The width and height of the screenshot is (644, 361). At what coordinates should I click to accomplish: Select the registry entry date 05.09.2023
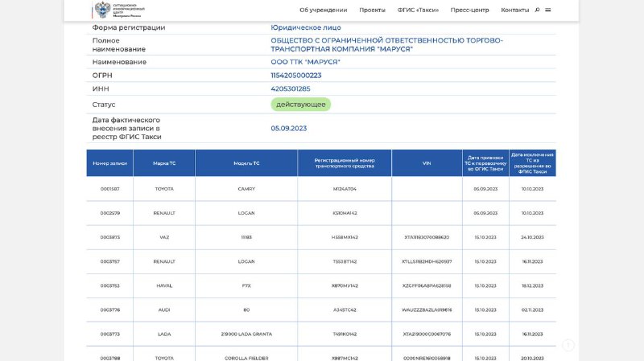289,129
